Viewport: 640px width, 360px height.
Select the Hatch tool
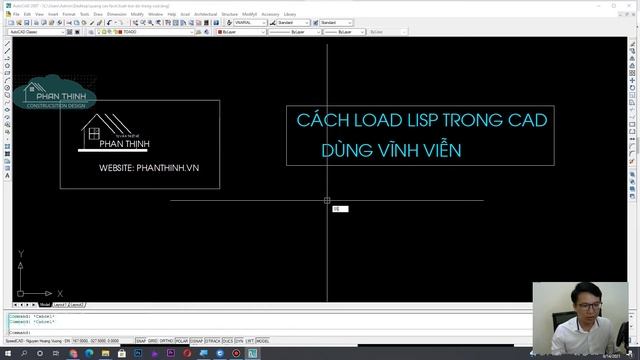point(7,147)
